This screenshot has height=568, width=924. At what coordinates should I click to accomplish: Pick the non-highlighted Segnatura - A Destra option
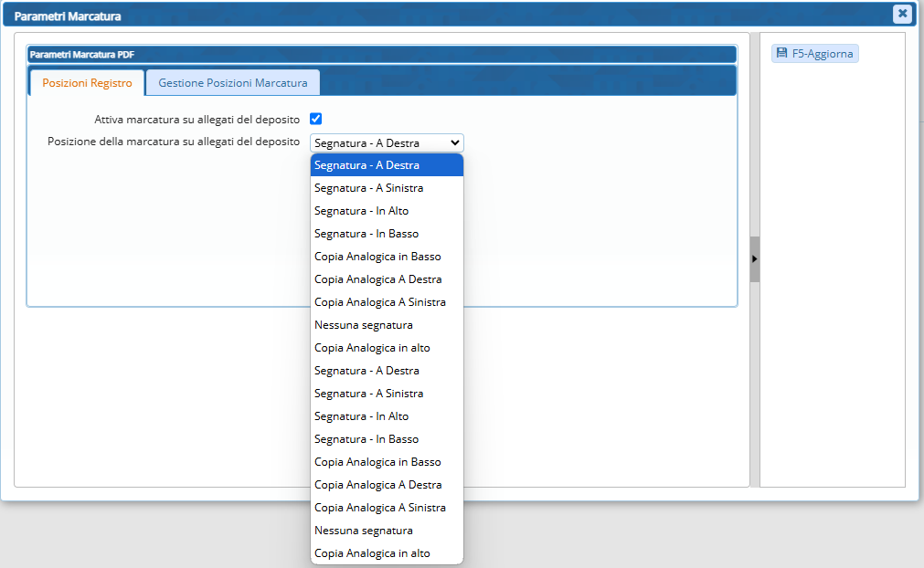pos(387,371)
